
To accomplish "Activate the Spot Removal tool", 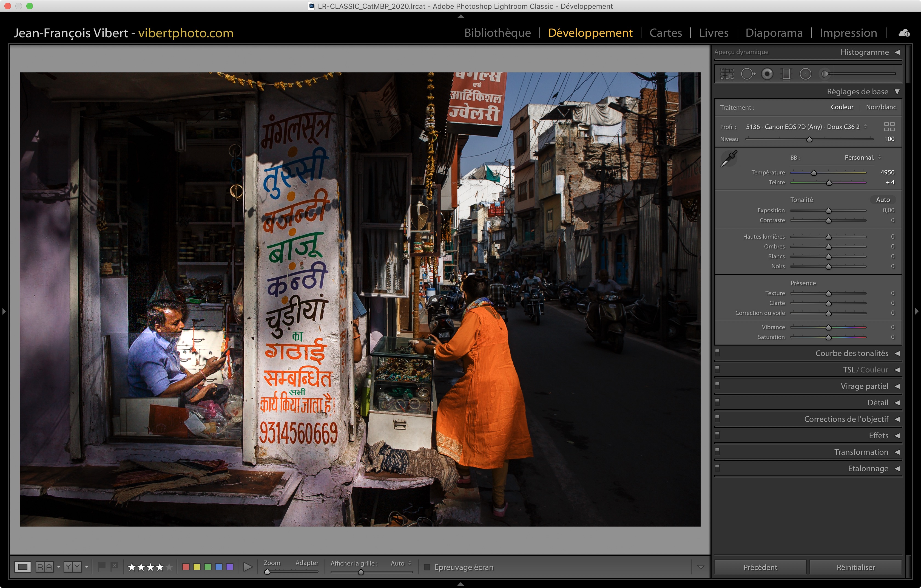I will click(x=747, y=74).
